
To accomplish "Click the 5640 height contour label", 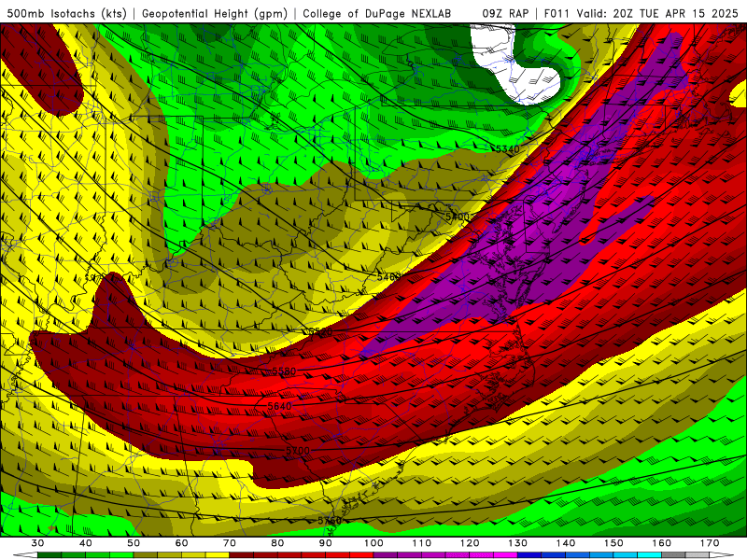I will tap(279, 406).
